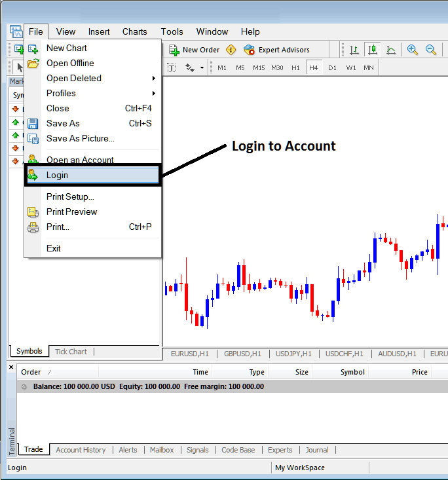Sort the trade list by Symbol column
Image resolution: width=448 pixels, height=480 pixels.
click(x=352, y=372)
